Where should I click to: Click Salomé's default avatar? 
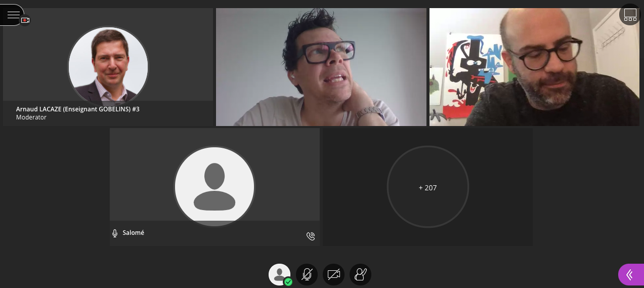point(214,186)
